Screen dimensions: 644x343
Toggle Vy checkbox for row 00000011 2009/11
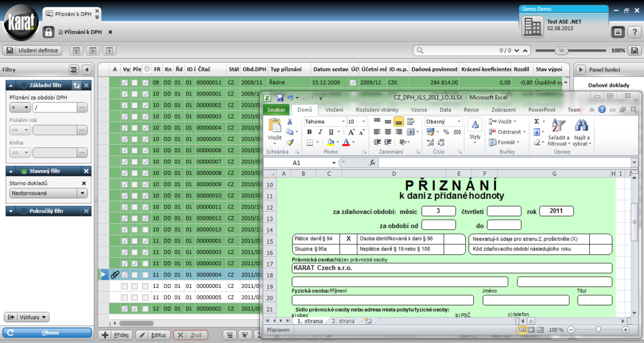(x=125, y=83)
